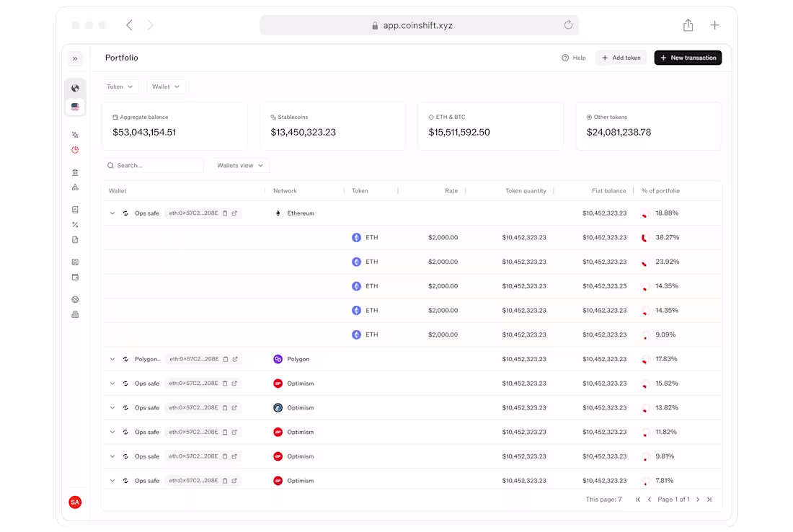The height and width of the screenshot is (532, 793).
Task: Open the Ops safe address in external explorer
Action: point(234,213)
